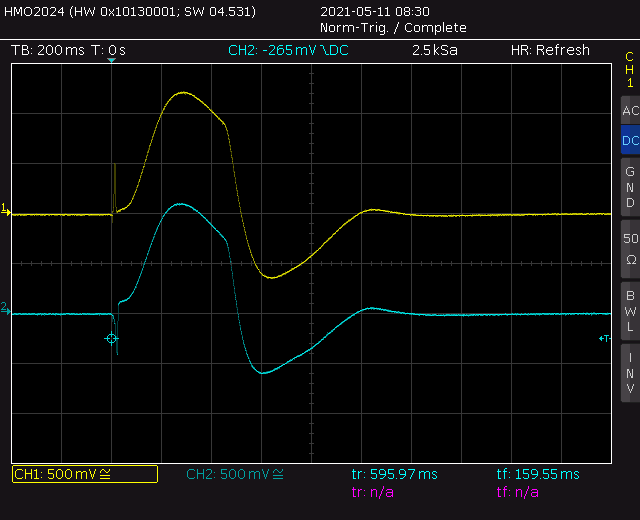640x520 pixels.
Task: Click the TB: 200 ms timebase readout
Action: tap(48, 51)
